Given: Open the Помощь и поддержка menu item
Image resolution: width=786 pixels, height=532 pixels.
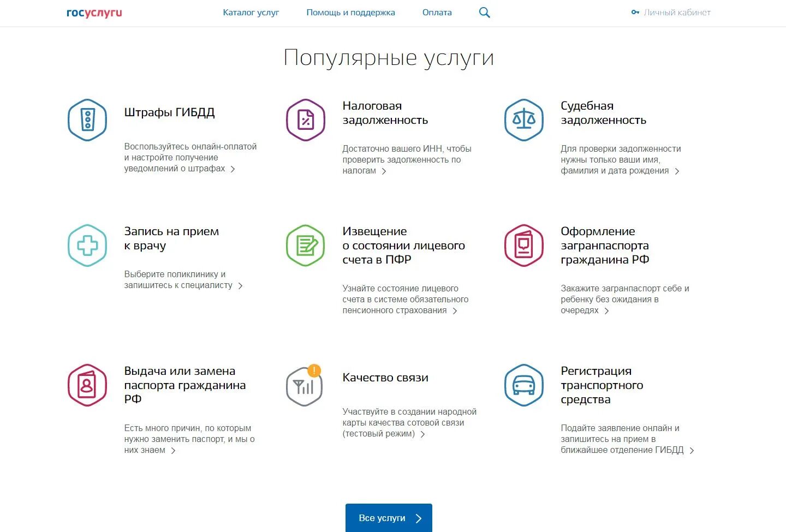Looking at the screenshot, I should point(350,13).
